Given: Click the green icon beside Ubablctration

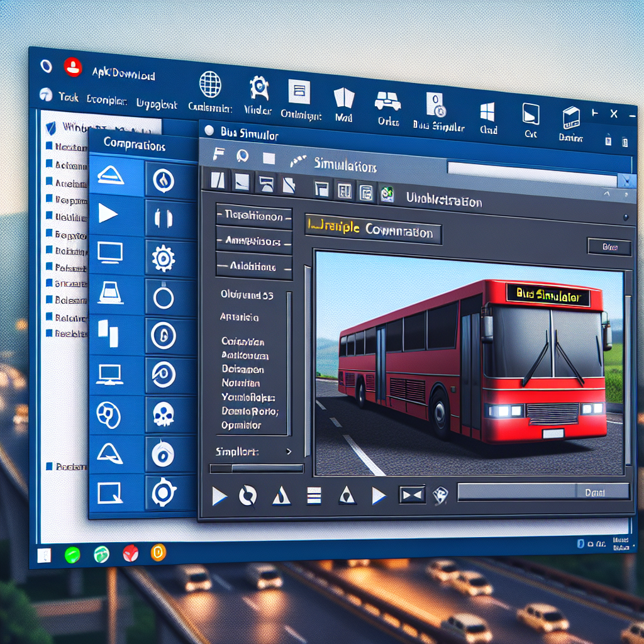Looking at the screenshot, I should click(387, 194).
